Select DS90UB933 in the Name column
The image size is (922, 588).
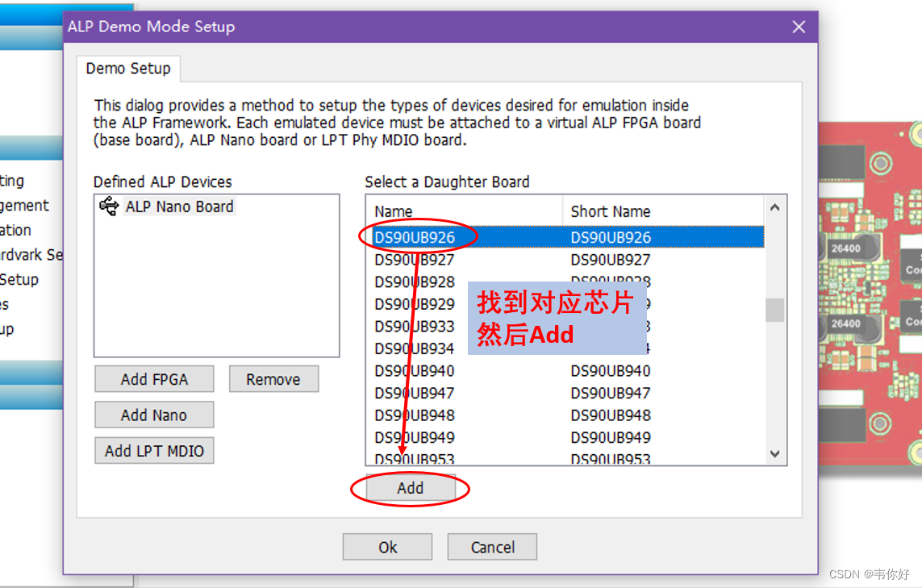click(415, 327)
